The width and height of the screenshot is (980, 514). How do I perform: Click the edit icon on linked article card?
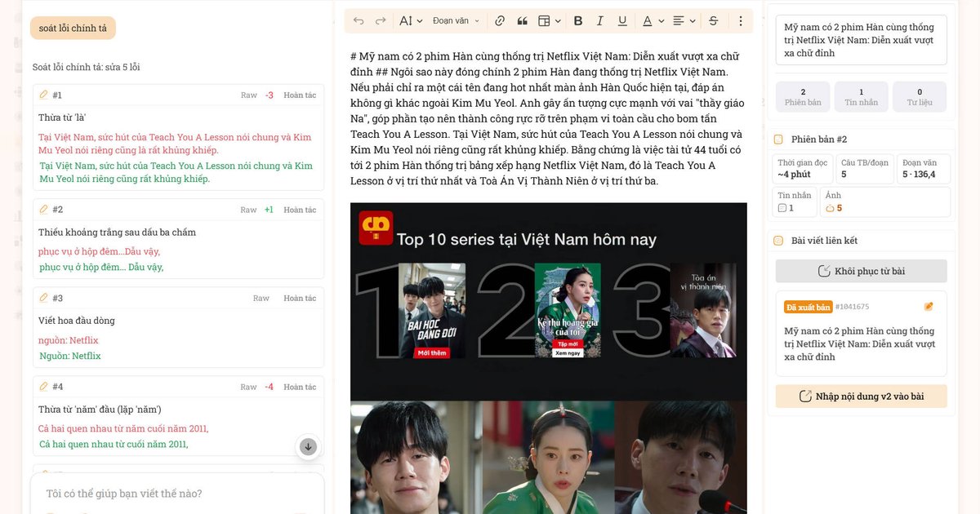click(928, 307)
